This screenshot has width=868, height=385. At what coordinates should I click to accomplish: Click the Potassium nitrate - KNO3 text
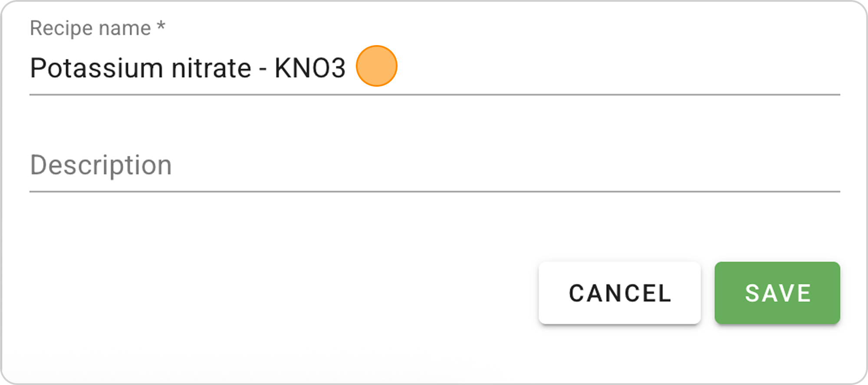[187, 66]
